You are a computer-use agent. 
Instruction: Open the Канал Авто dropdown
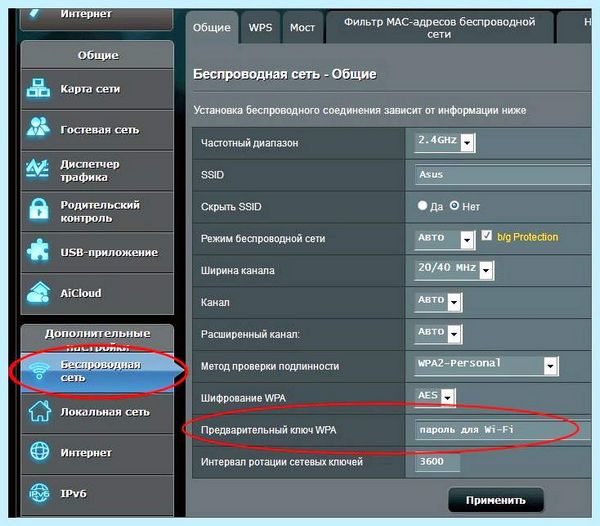(x=439, y=302)
